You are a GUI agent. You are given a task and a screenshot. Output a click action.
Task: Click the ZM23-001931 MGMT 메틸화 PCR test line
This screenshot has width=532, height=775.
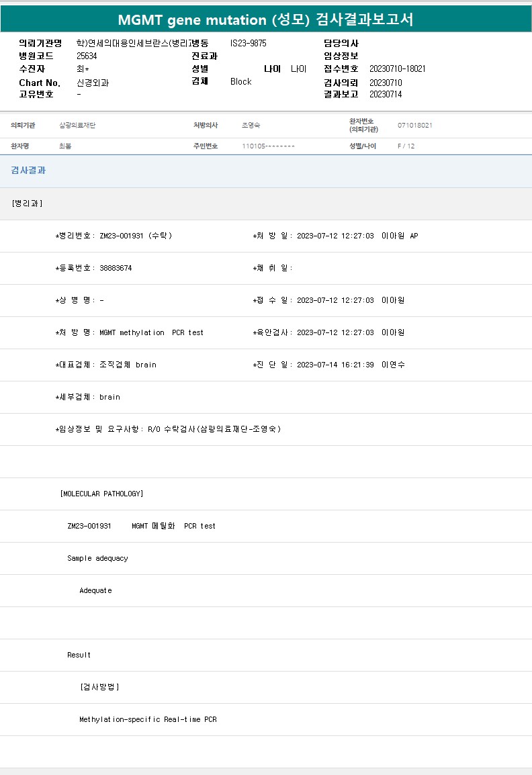tap(142, 526)
